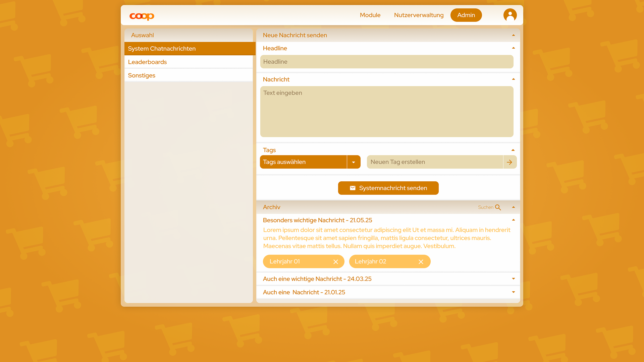Viewport: 644px width, 362px height.
Task: Open the Module menu item
Action: tap(370, 15)
